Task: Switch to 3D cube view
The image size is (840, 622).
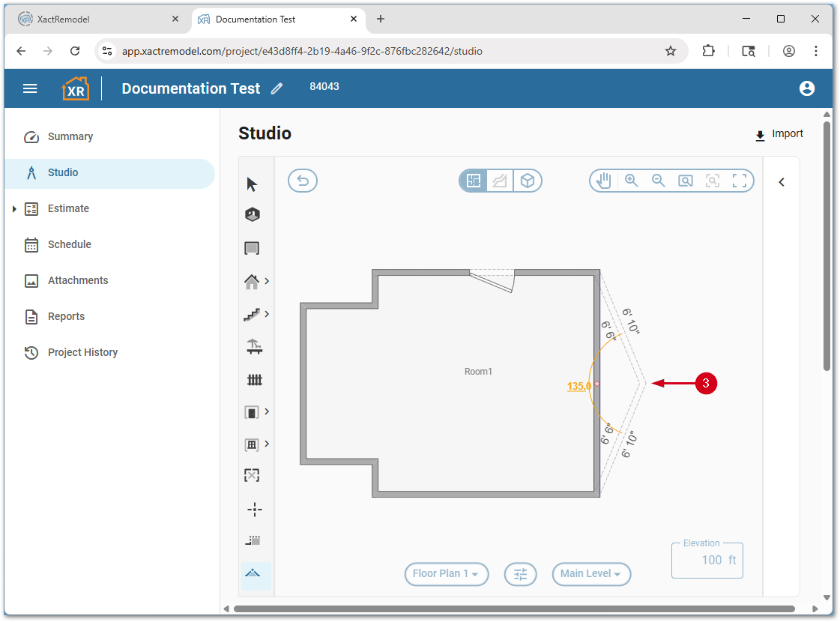Action: click(528, 181)
